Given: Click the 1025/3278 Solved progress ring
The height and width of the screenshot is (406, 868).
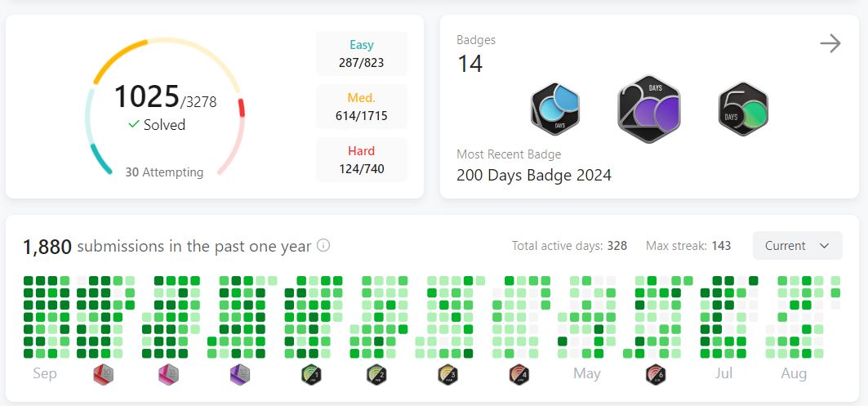Looking at the screenshot, I should (x=164, y=107).
